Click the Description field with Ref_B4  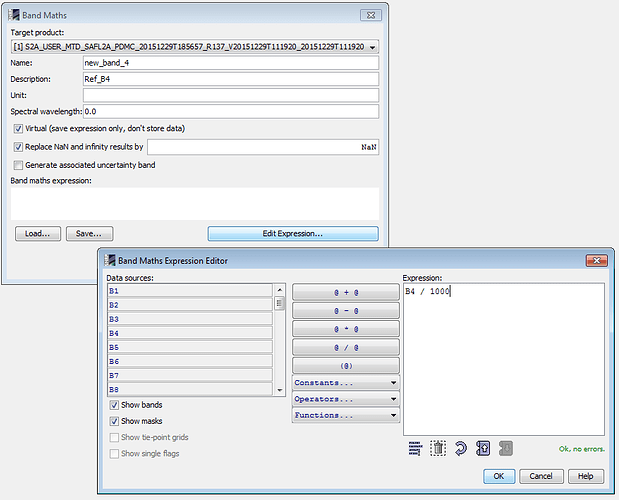231,79
